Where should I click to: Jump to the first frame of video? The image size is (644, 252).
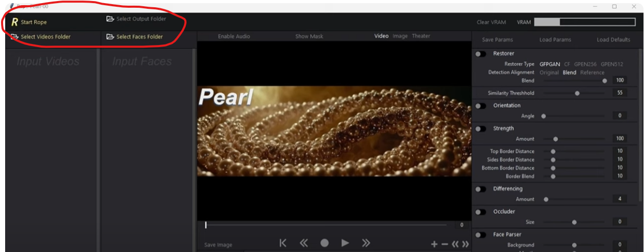click(x=283, y=243)
